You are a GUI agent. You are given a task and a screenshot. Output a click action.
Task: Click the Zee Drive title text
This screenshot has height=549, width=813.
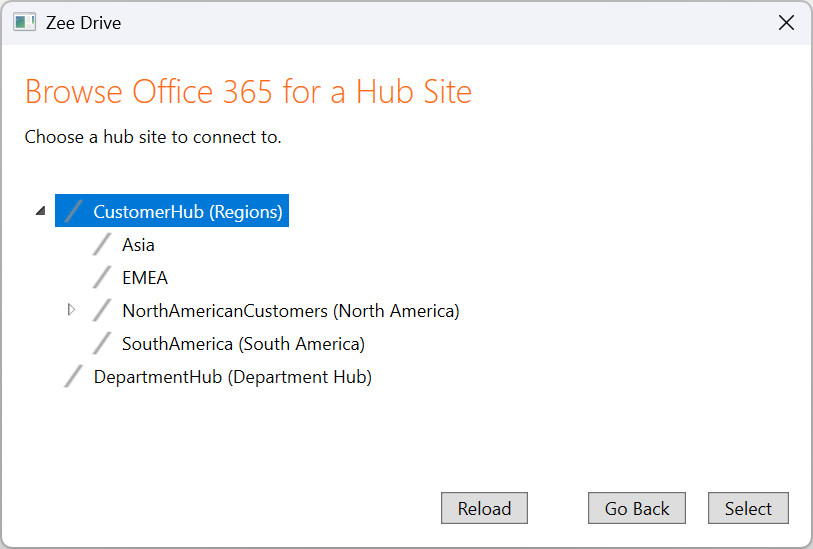pyautogui.click(x=83, y=22)
